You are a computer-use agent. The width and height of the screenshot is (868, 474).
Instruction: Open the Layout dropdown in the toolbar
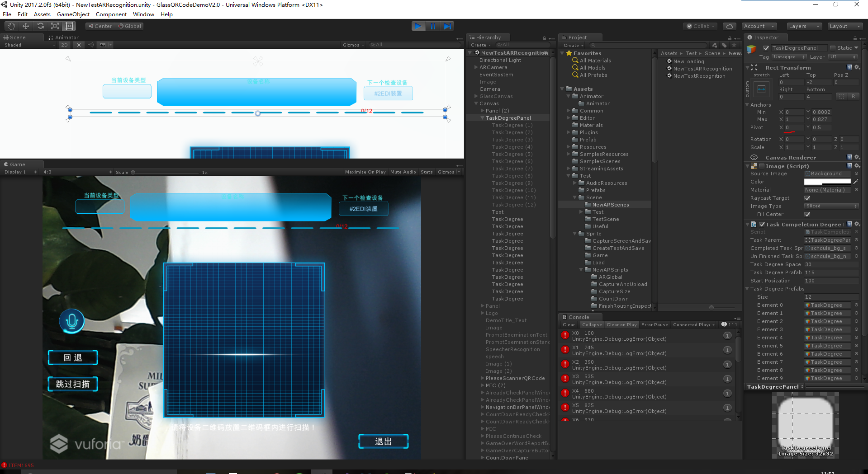(x=844, y=26)
